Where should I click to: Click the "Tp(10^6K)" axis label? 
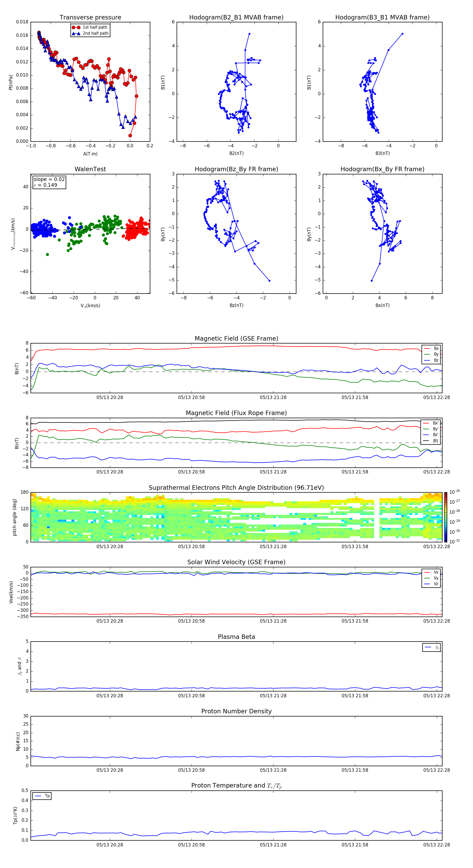coord(16,815)
